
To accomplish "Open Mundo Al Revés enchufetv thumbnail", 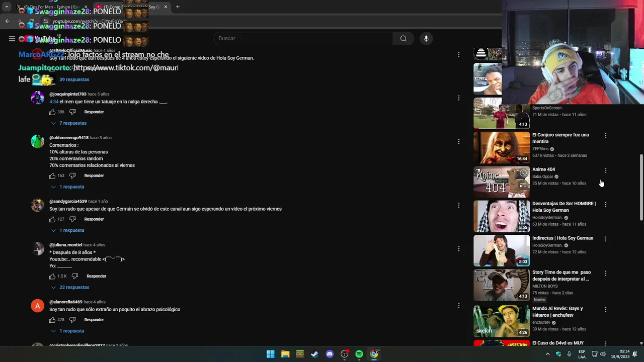I will (x=501, y=321).
